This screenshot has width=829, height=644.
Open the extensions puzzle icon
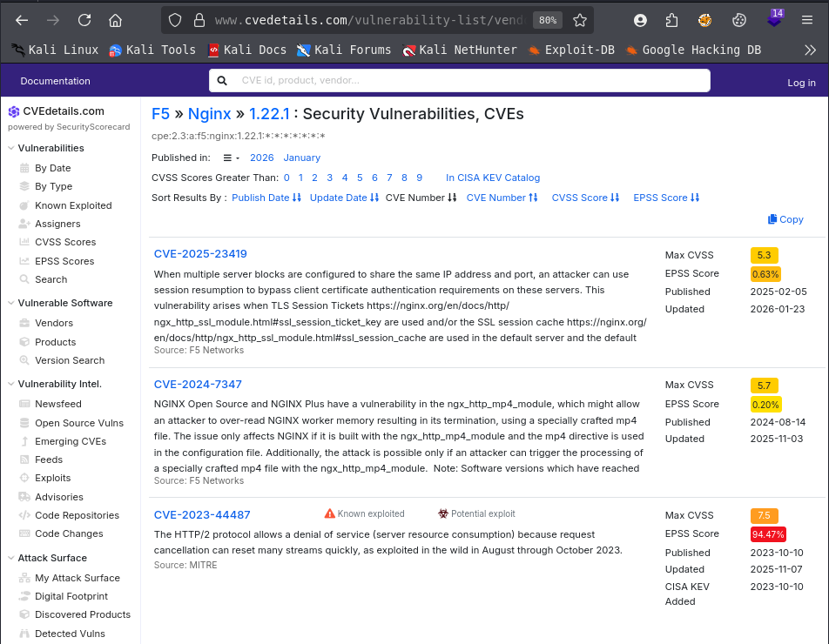click(x=671, y=20)
